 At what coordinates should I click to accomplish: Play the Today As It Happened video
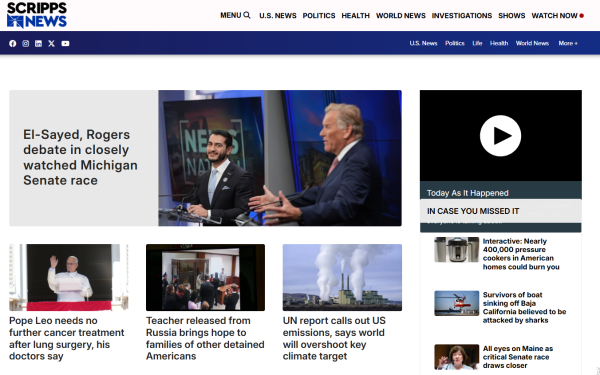(x=500, y=136)
